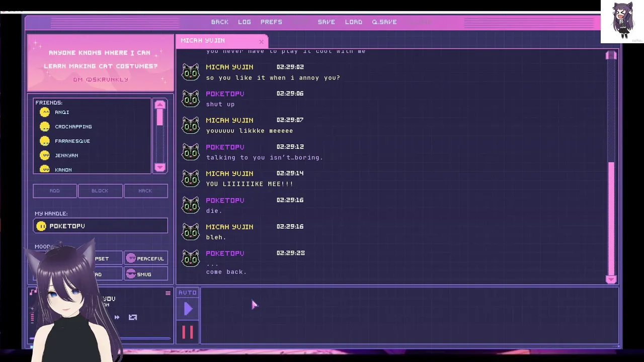Switch to the MICAH YUJIN chat tab
644x362 pixels.
coord(221,41)
